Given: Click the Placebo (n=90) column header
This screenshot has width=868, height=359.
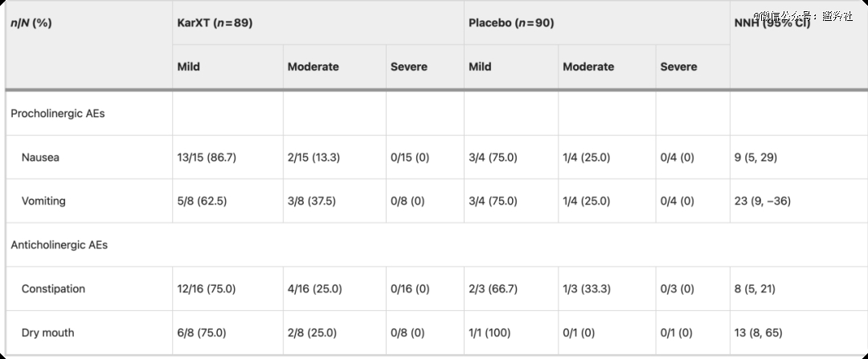Looking at the screenshot, I should (x=511, y=23).
